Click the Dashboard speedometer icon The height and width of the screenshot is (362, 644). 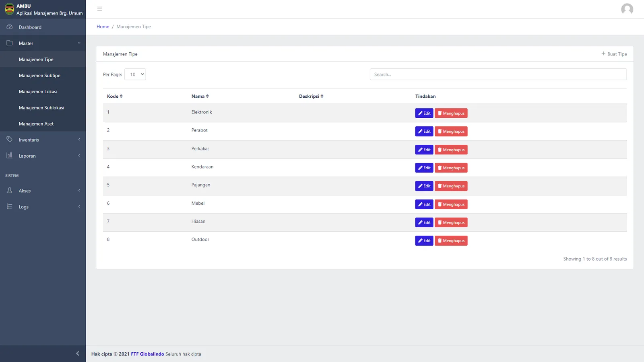pyautogui.click(x=10, y=27)
